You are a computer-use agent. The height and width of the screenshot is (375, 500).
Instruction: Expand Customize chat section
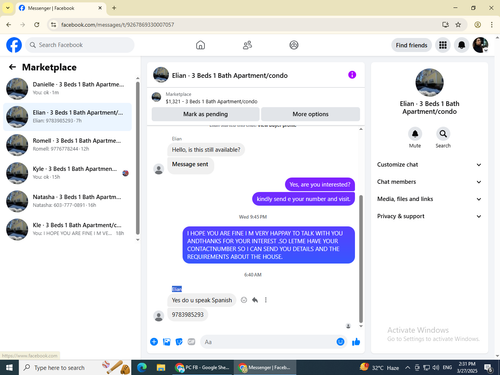pyautogui.click(x=429, y=165)
